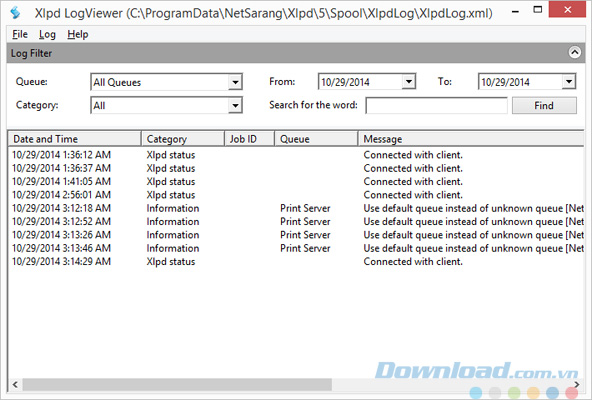
Task: Select log entry 10/29/2014 1:36:37 AM
Action: point(296,168)
